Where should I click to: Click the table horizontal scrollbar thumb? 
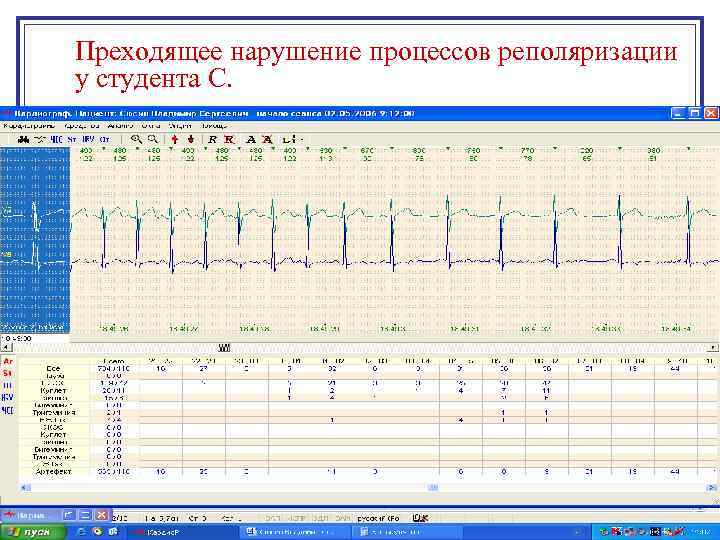coord(433,488)
